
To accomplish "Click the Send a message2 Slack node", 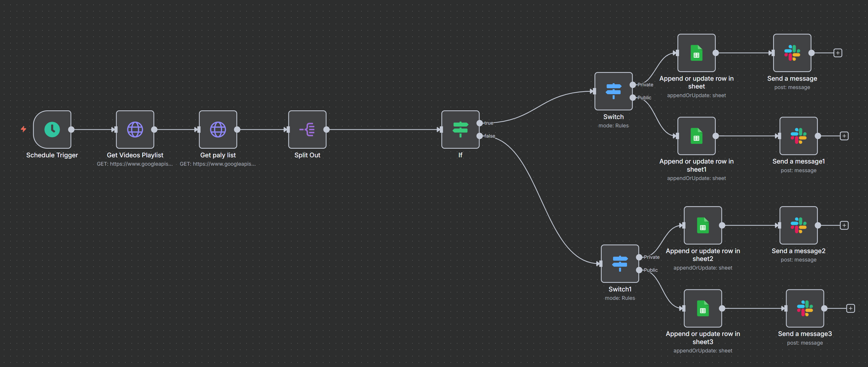I will [x=798, y=225].
